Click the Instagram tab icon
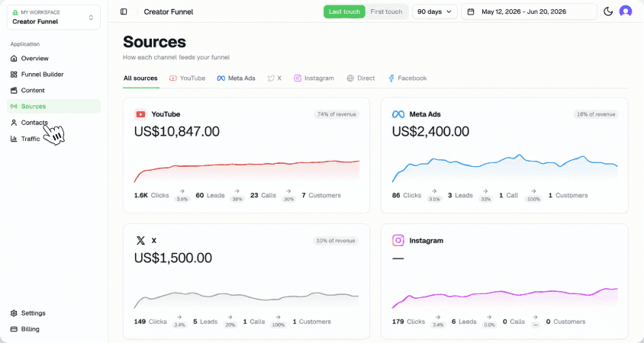This screenshot has height=343, width=644. [x=298, y=79]
